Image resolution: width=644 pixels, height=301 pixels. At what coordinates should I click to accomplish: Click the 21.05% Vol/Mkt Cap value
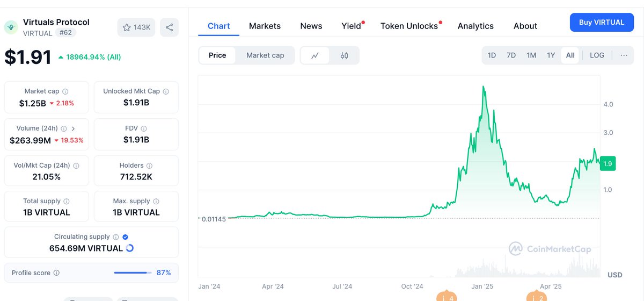pyautogui.click(x=46, y=176)
